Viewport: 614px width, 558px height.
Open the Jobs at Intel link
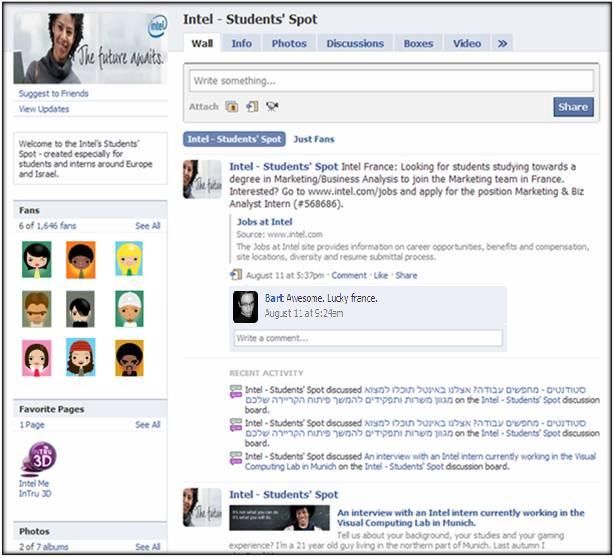tap(264, 222)
